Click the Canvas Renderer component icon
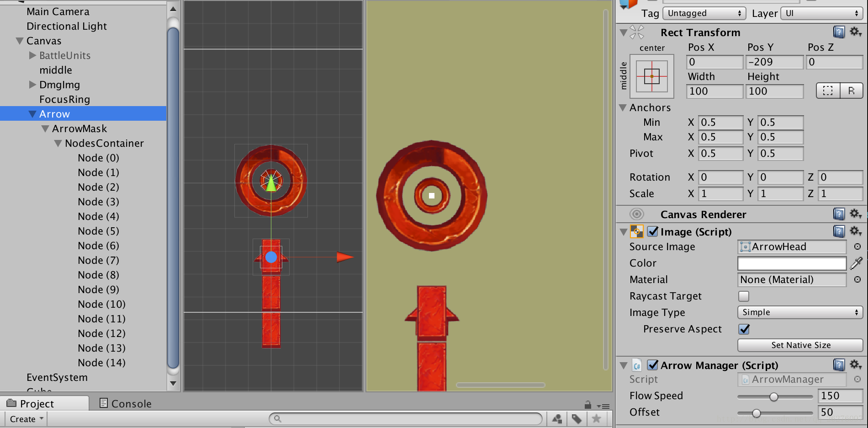The height and width of the screenshot is (428, 868). pyautogui.click(x=636, y=214)
